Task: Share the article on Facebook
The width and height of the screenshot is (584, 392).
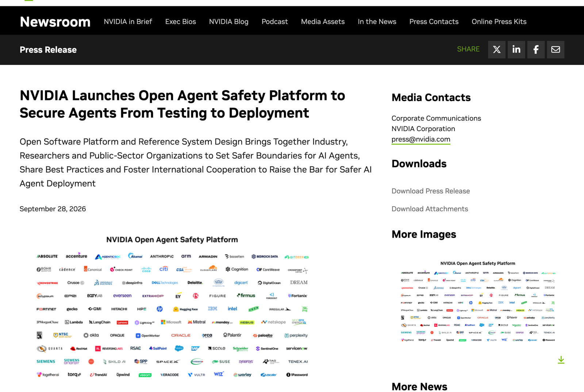Action: click(x=536, y=50)
